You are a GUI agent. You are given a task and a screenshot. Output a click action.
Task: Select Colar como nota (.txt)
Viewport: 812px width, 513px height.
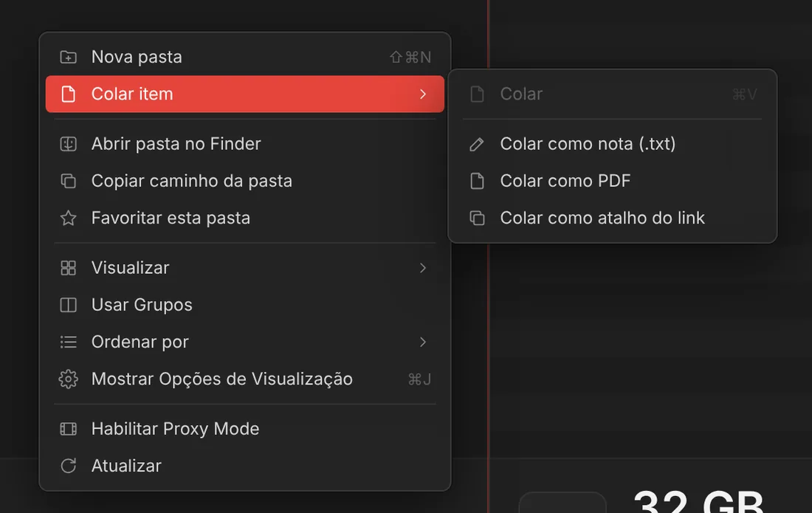point(612,144)
